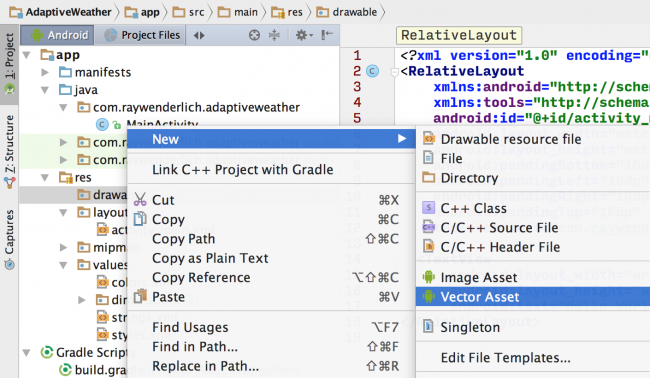Click the Singleton template icon
650x378 pixels.
coord(428,327)
